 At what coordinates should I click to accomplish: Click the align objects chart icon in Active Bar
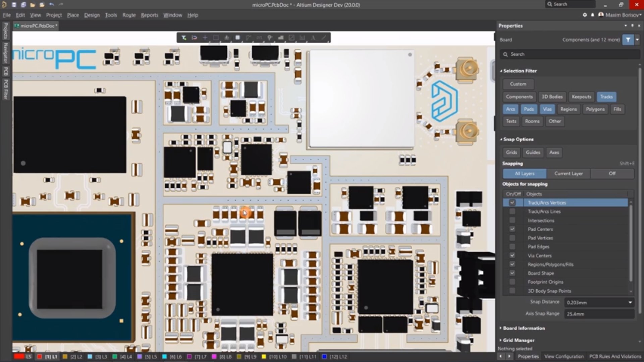pyautogui.click(x=227, y=38)
